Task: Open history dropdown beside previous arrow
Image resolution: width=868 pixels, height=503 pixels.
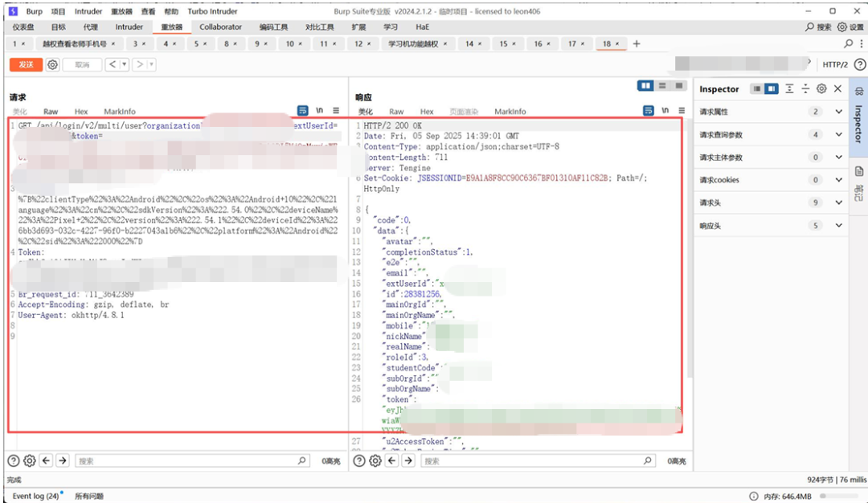Action: [x=124, y=65]
